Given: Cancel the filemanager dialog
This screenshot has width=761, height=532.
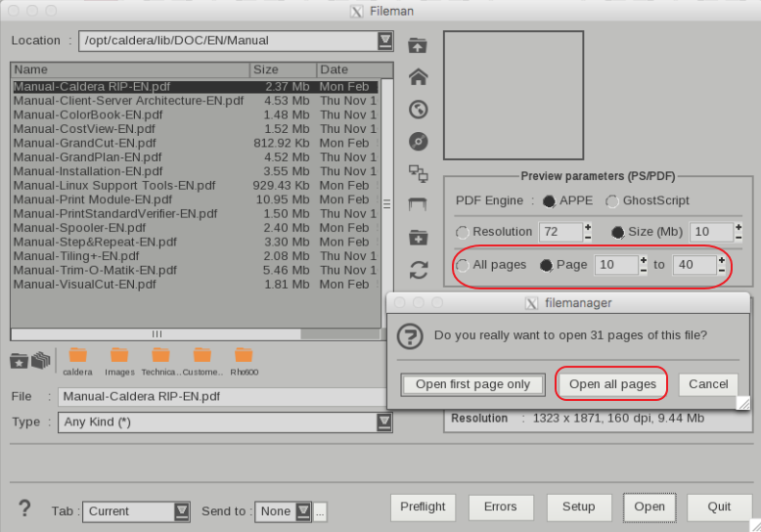Looking at the screenshot, I should tap(708, 384).
